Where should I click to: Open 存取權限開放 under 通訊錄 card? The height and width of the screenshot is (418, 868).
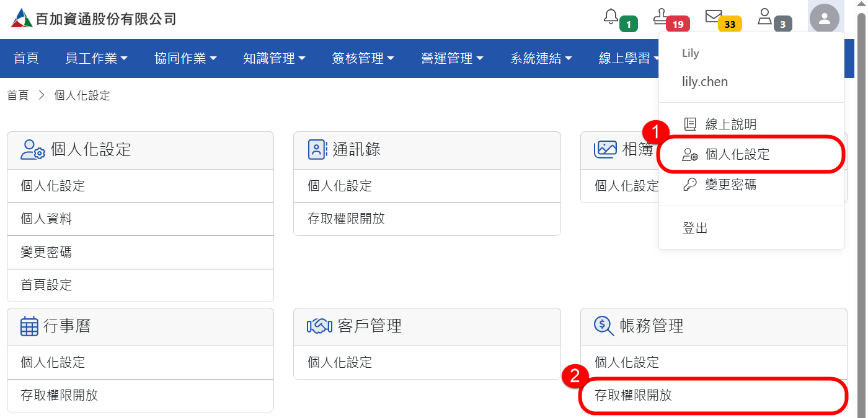pos(427,219)
